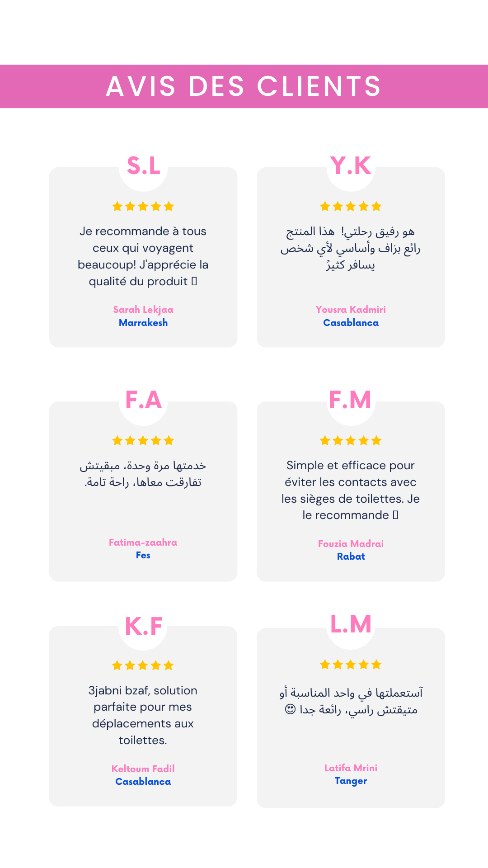
Task: Click the review text starting "Simple et efficace"
Action: 351,491
